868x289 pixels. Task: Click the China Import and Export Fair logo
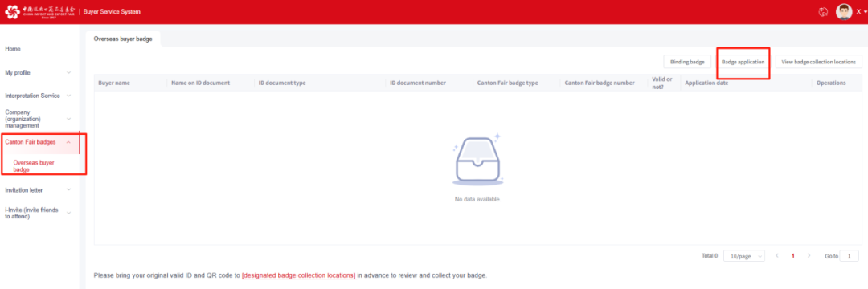coord(40,11)
